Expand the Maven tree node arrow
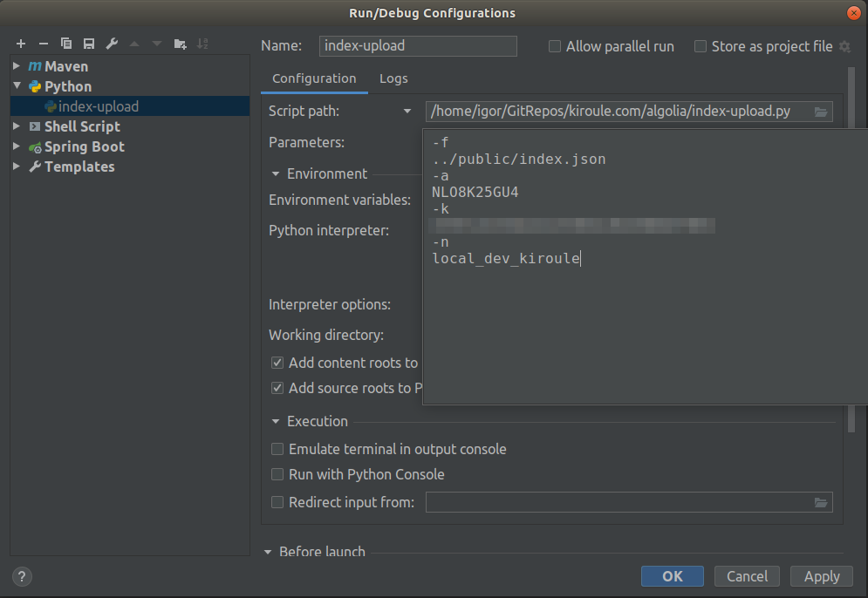This screenshot has height=598, width=868. 17,66
